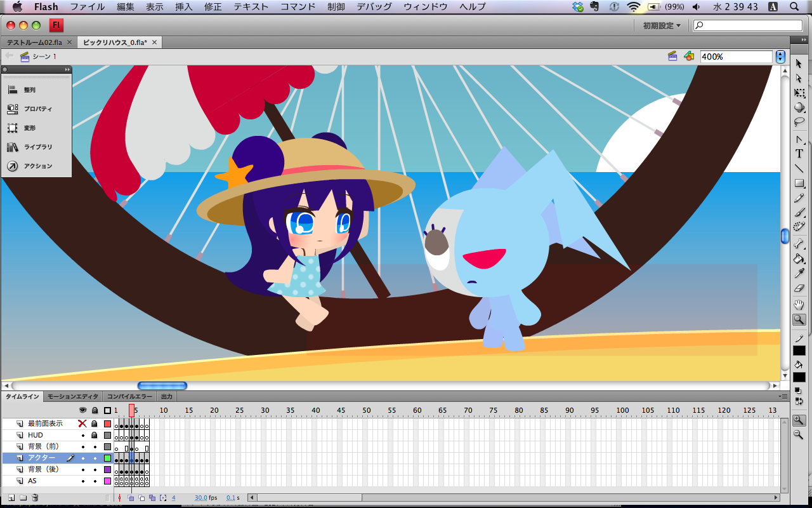Open the 初期設定 workspace dropdown
Image resolution: width=812 pixels, height=508 pixels.
pyautogui.click(x=662, y=25)
